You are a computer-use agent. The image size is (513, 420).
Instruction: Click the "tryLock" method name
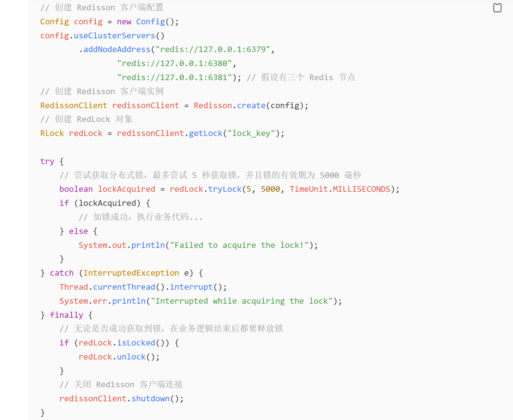(x=225, y=189)
